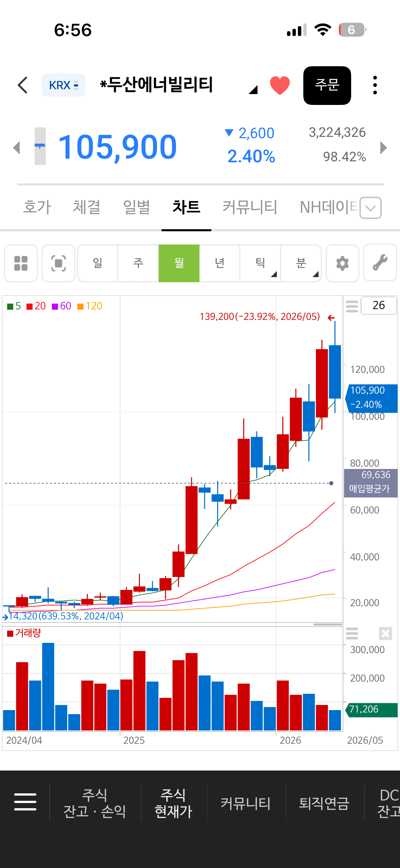Tap the mini candle indicator beside price

click(x=40, y=146)
